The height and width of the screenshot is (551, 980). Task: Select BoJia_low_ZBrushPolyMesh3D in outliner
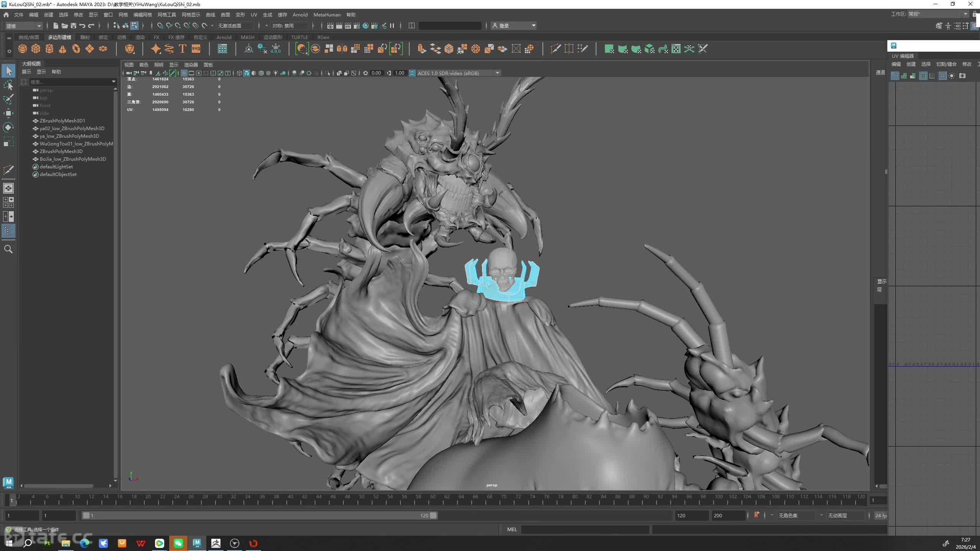(x=73, y=159)
